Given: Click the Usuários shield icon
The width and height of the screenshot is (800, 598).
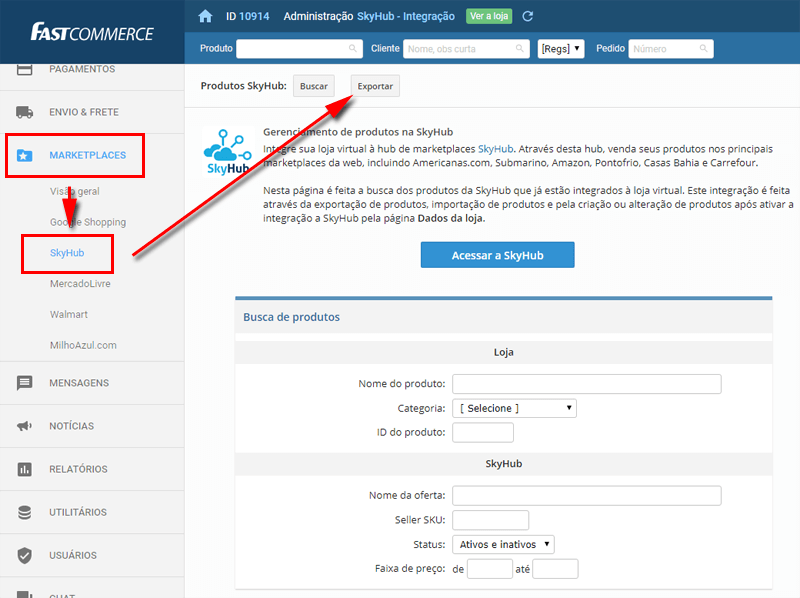Looking at the screenshot, I should tap(24, 555).
